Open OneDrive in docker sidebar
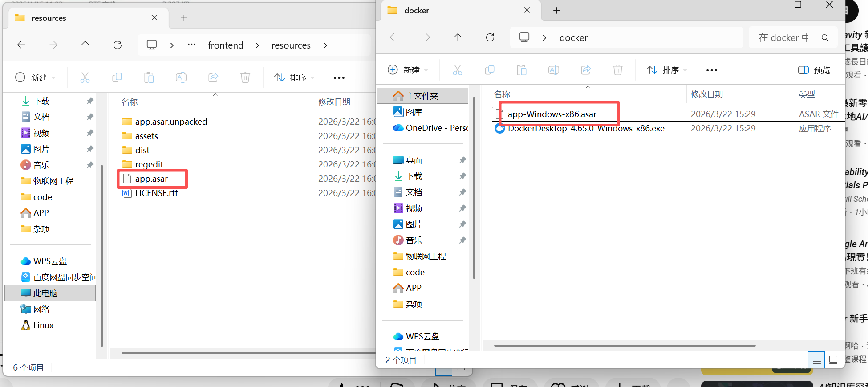 tap(430, 128)
